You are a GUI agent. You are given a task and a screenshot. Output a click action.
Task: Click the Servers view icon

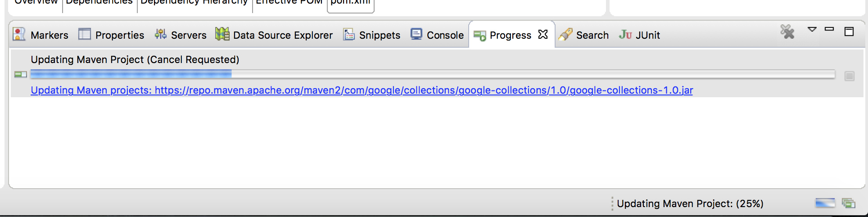[x=161, y=34]
